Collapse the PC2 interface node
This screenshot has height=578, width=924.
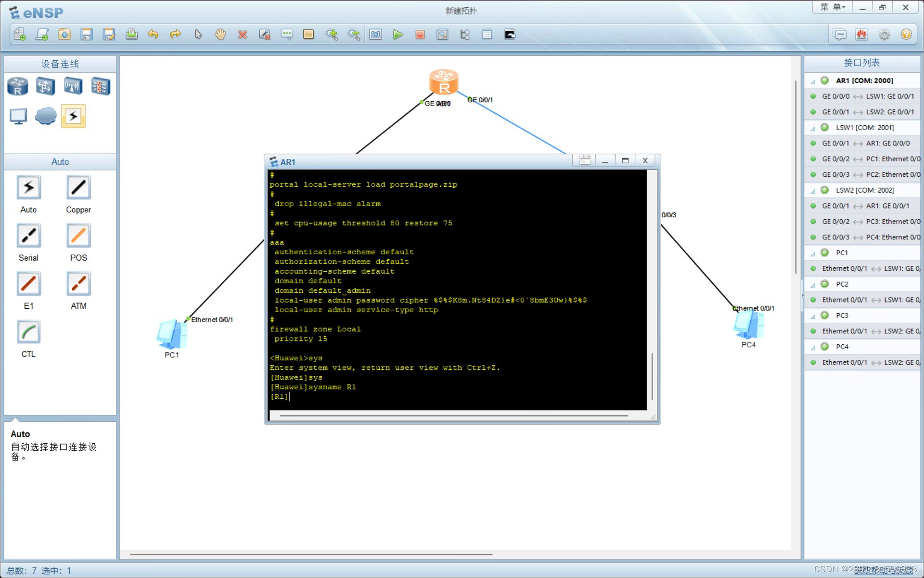(x=813, y=285)
